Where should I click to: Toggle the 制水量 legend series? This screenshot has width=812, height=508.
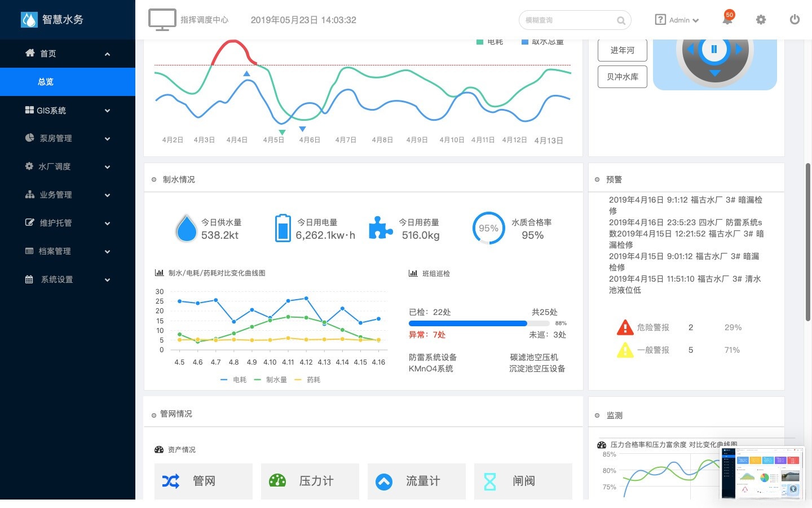271,380
